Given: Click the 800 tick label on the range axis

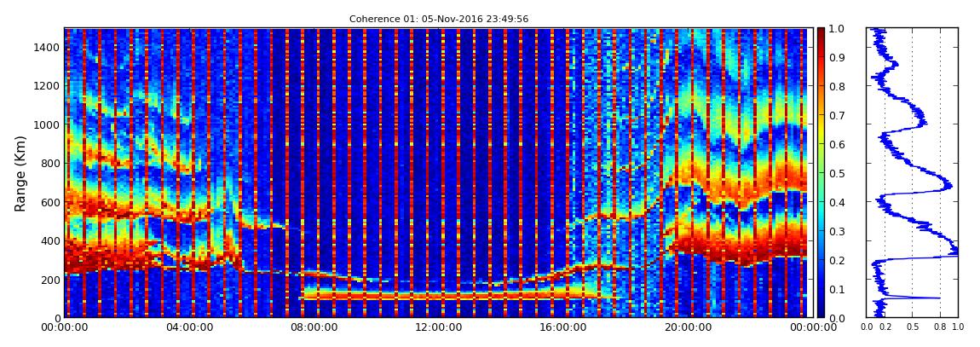Looking at the screenshot, I should pyautogui.click(x=50, y=163).
